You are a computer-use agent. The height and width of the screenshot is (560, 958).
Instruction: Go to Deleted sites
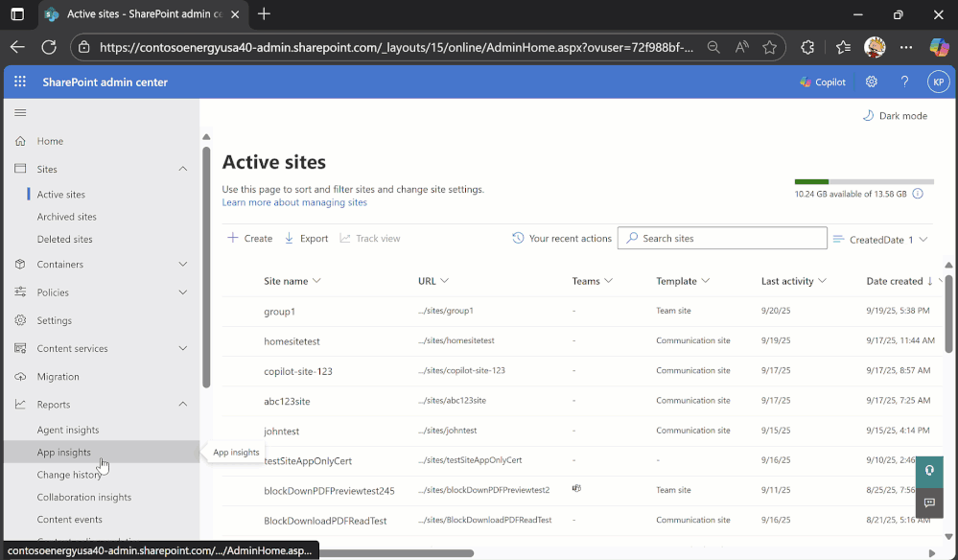pyautogui.click(x=65, y=240)
